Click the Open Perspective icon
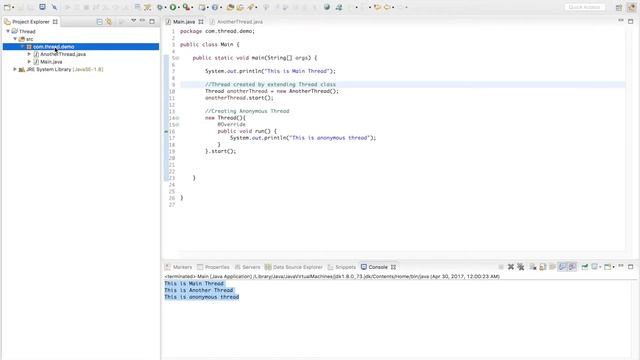640x360 pixels. pyautogui.click(x=619, y=7)
